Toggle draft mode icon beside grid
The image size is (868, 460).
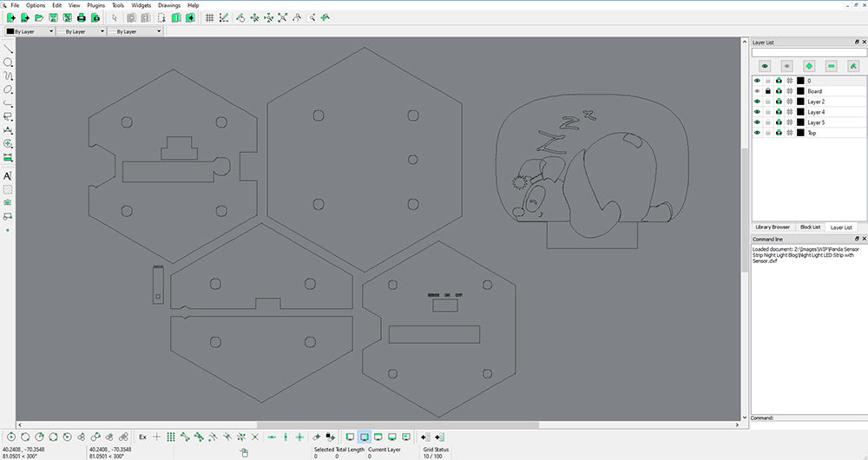pyautogui.click(x=224, y=17)
